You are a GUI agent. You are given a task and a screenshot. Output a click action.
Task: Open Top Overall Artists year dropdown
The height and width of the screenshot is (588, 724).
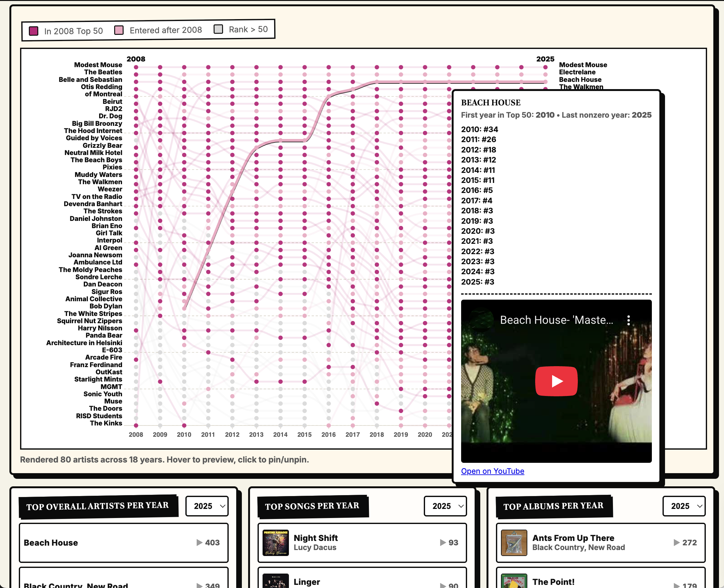tap(207, 506)
